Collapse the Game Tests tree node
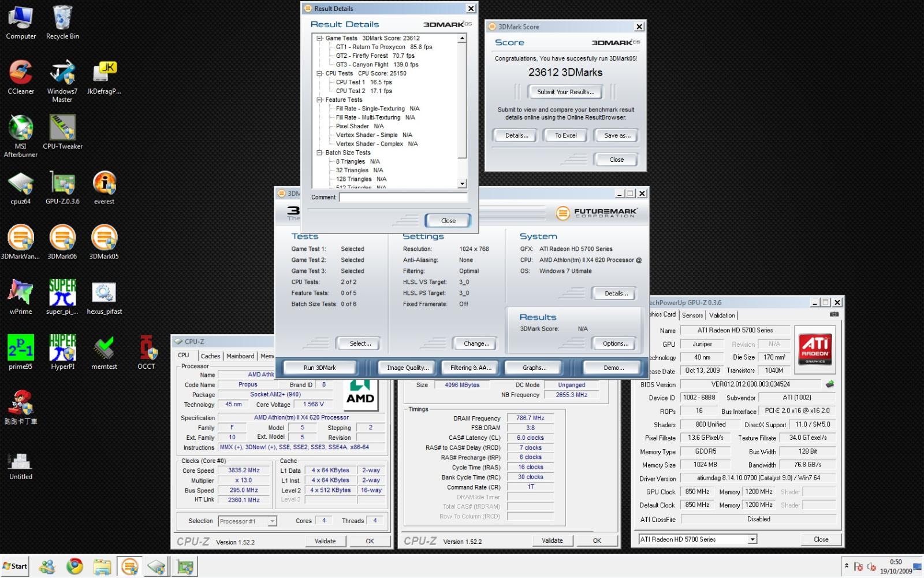924x578 pixels. point(319,38)
